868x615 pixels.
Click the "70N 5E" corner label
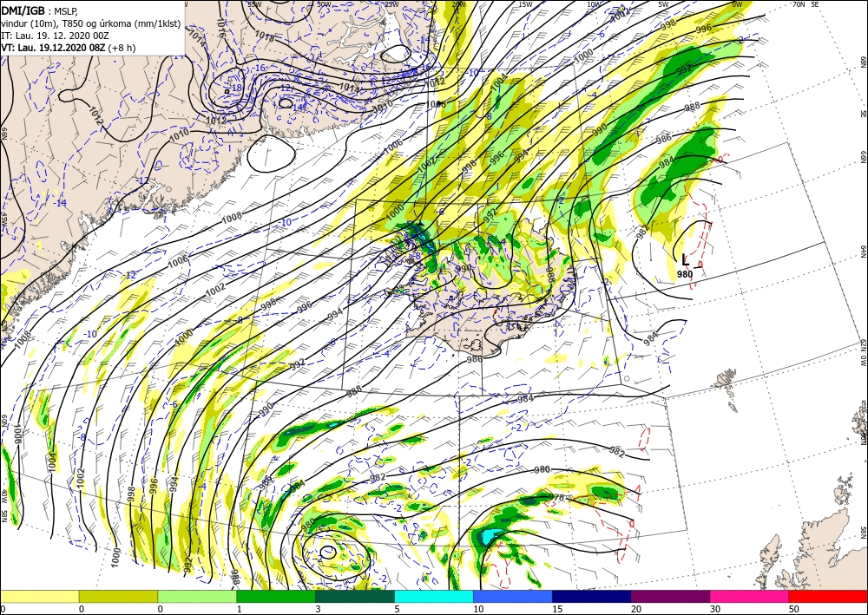(806, 3)
